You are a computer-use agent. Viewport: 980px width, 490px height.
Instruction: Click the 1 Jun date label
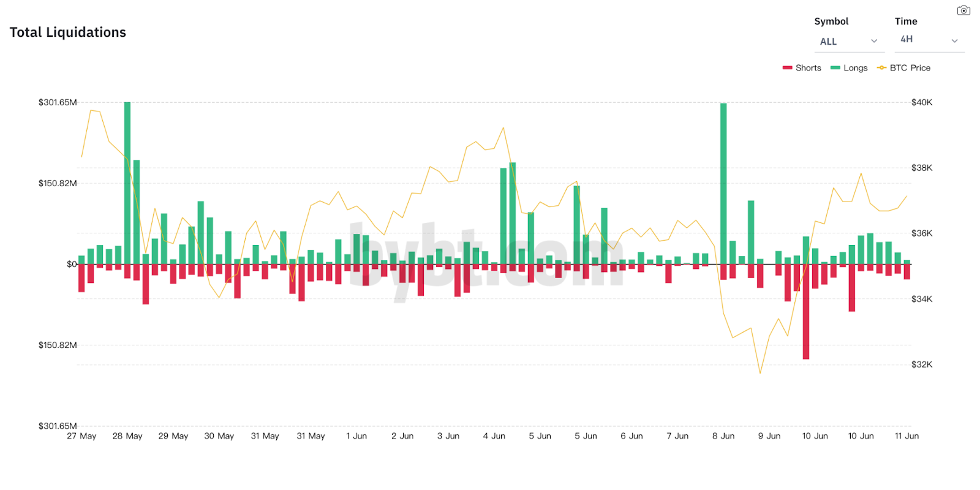tap(356, 436)
